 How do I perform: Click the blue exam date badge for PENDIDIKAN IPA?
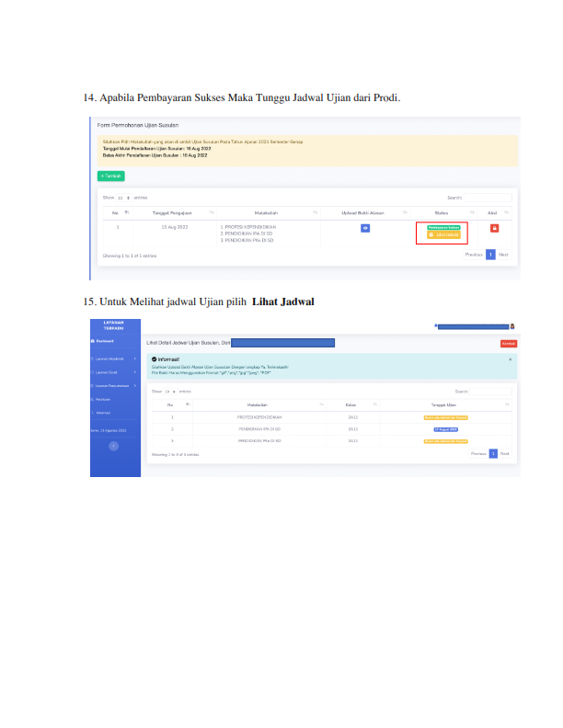[x=446, y=429]
